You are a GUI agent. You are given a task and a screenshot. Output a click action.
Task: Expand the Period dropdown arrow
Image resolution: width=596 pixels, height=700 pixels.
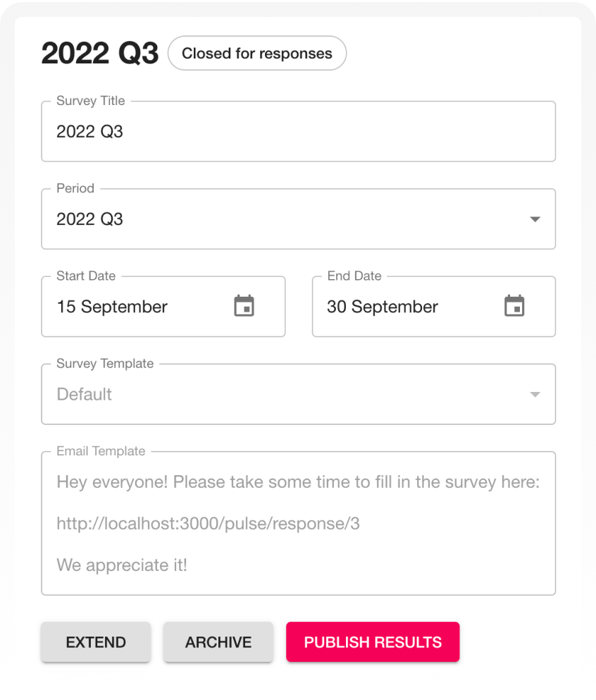pyautogui.click(x=535, y=219)
